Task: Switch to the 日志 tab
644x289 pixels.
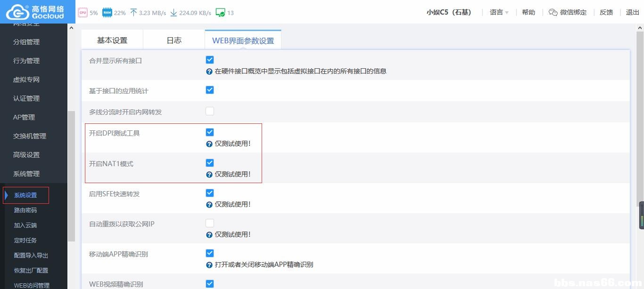Action: coord(173,40)
